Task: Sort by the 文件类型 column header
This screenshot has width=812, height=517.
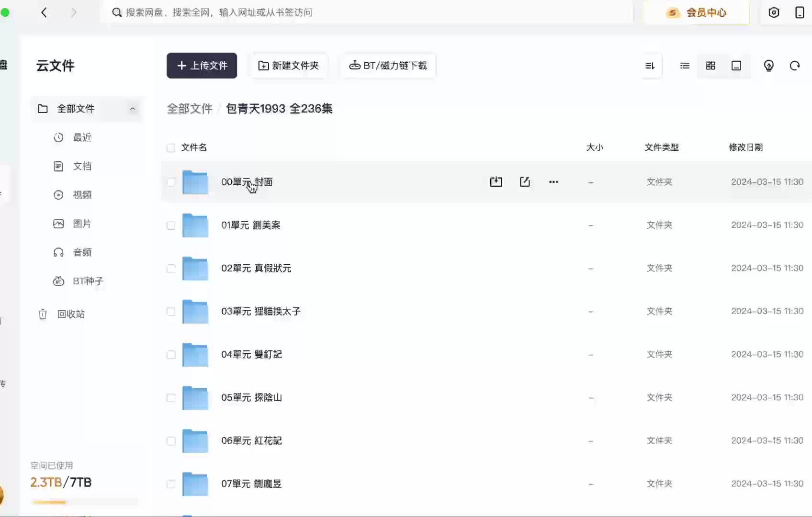Action: [x=662, y=147]
